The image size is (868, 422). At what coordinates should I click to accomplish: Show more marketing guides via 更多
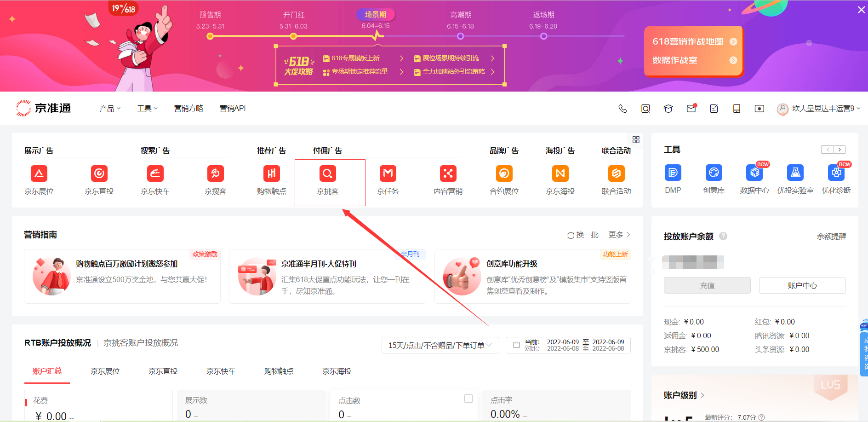619,235
